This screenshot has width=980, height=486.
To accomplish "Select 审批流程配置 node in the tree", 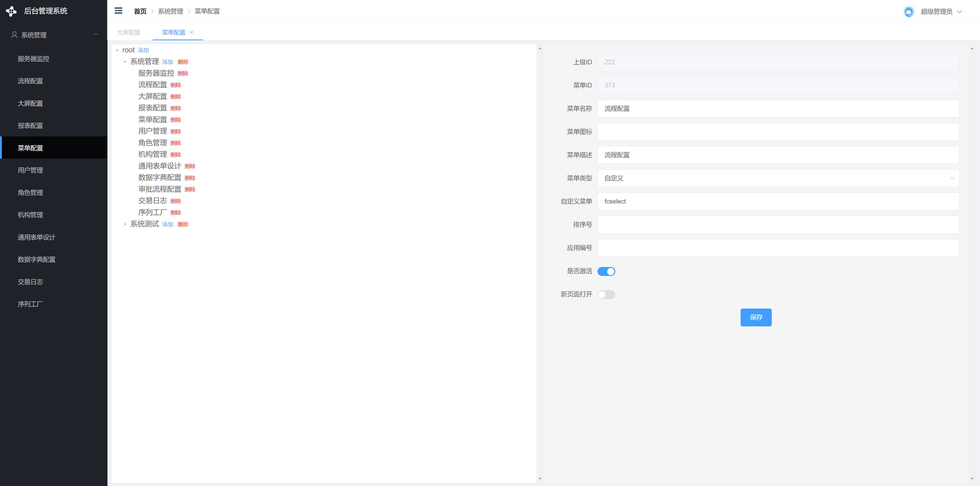I will (x=160, y=189).
